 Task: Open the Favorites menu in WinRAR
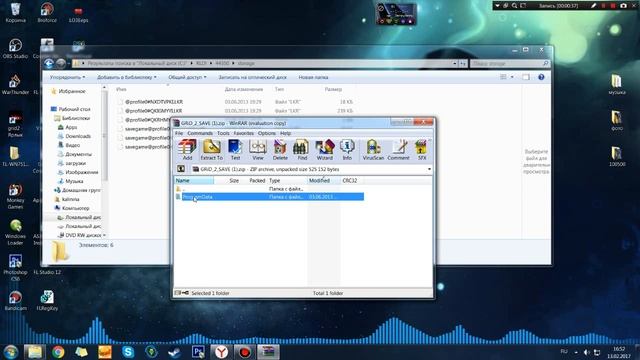coord(244,133)
